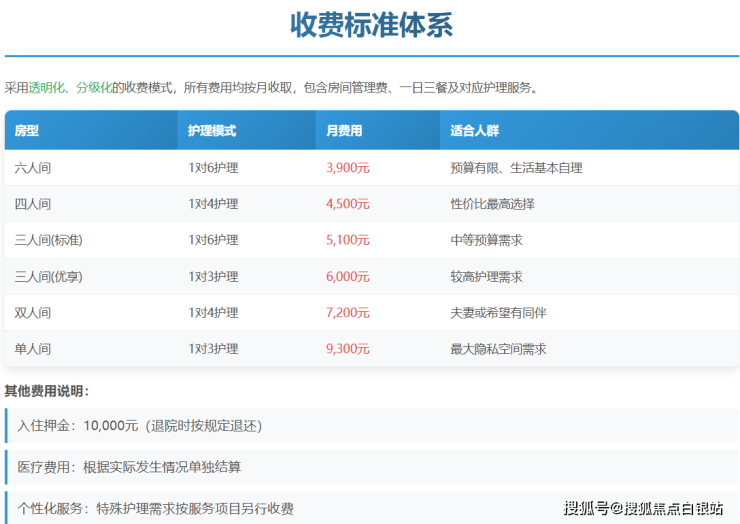Select the 房型 column header
The height and width of the screenshot is (524, 740).
[27, 131]
